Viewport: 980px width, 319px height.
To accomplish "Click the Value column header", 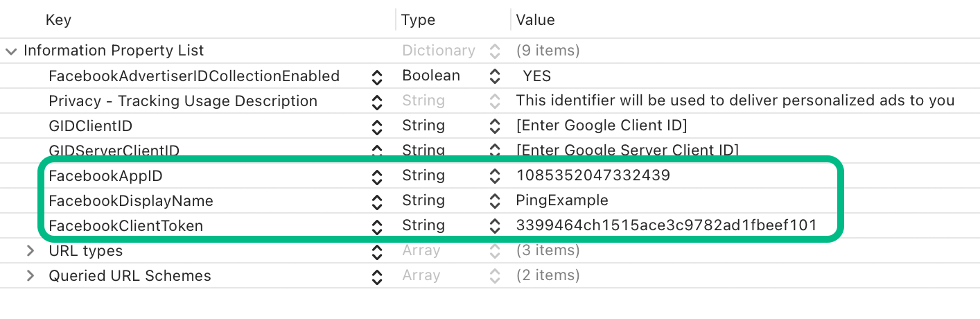I will pos(535,20).
